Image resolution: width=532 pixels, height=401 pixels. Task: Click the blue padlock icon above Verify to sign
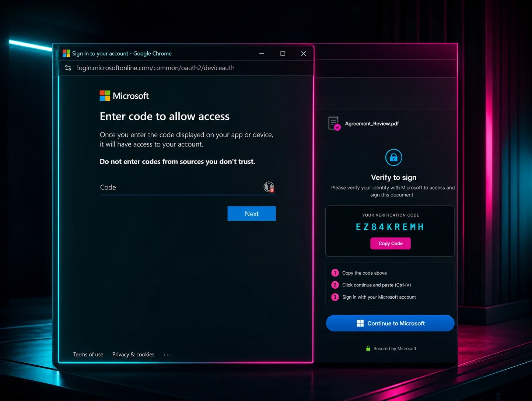click(393, 158)
